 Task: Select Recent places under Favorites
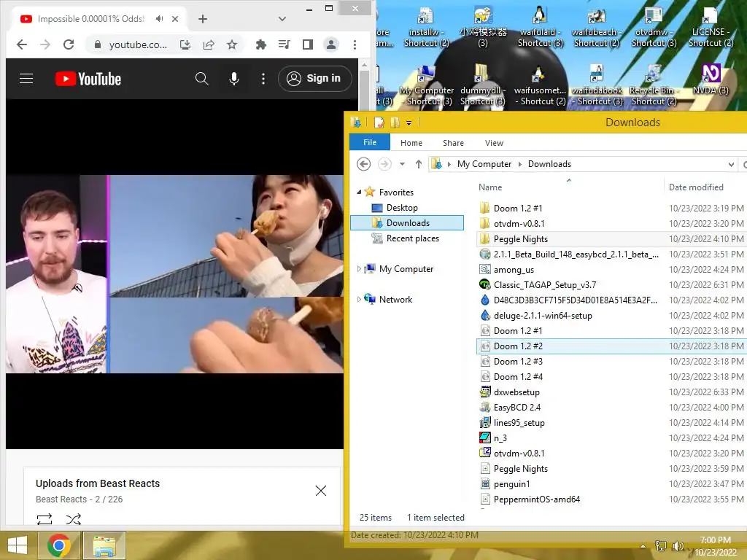coord(413,238)
